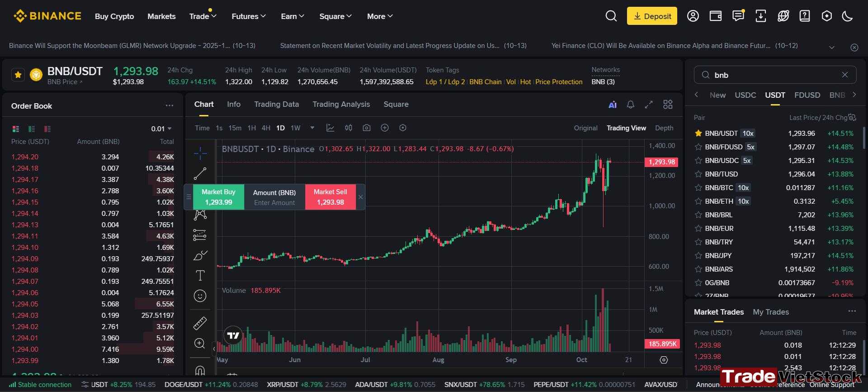Click the Market Buy 1,293.99 button

(x=219, y=197)
